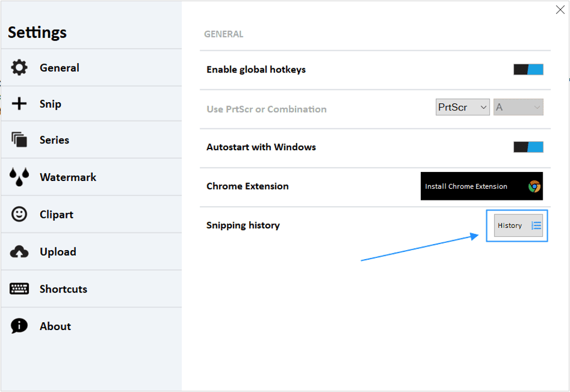Click the Snip plus icon
570x392 pixels.
click(x=19, y=104)
